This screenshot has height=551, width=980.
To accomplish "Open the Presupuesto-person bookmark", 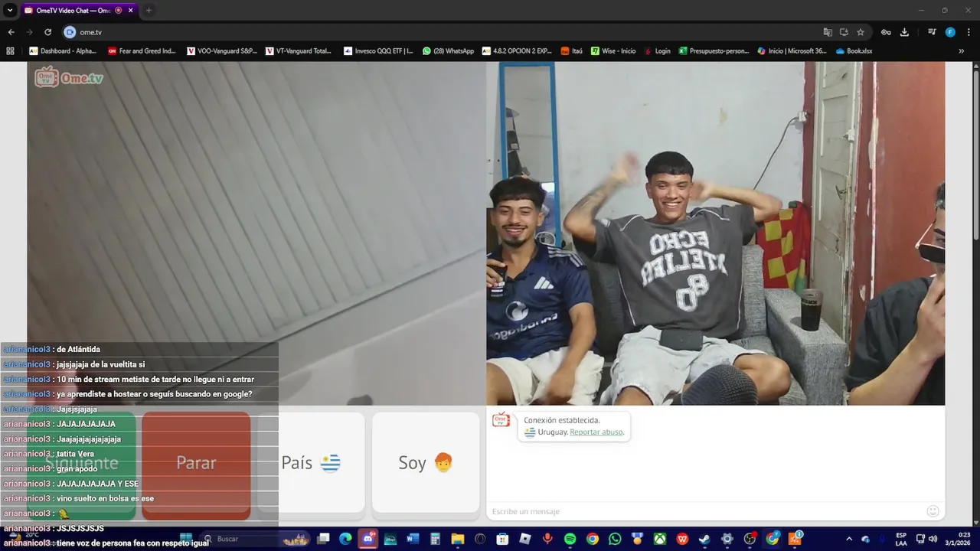I will click(714, 51).
